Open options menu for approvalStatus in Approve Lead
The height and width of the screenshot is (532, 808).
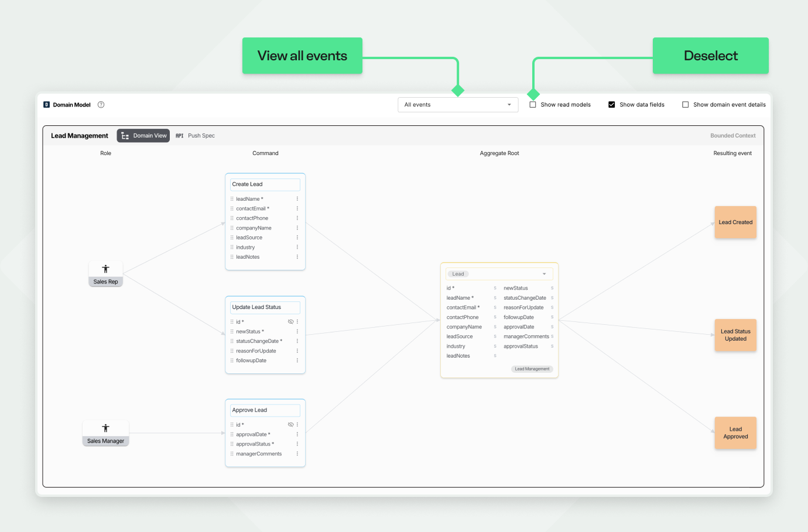point(297,444)
